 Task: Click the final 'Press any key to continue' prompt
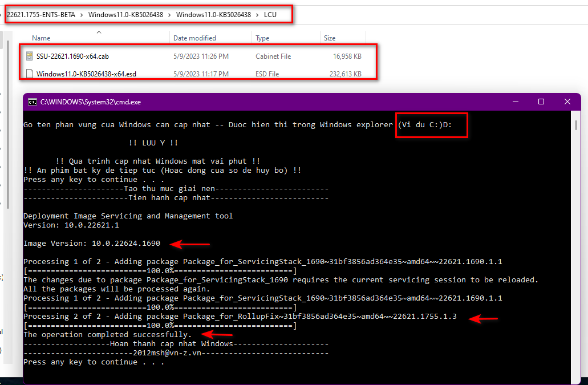[x=94, y=362]
